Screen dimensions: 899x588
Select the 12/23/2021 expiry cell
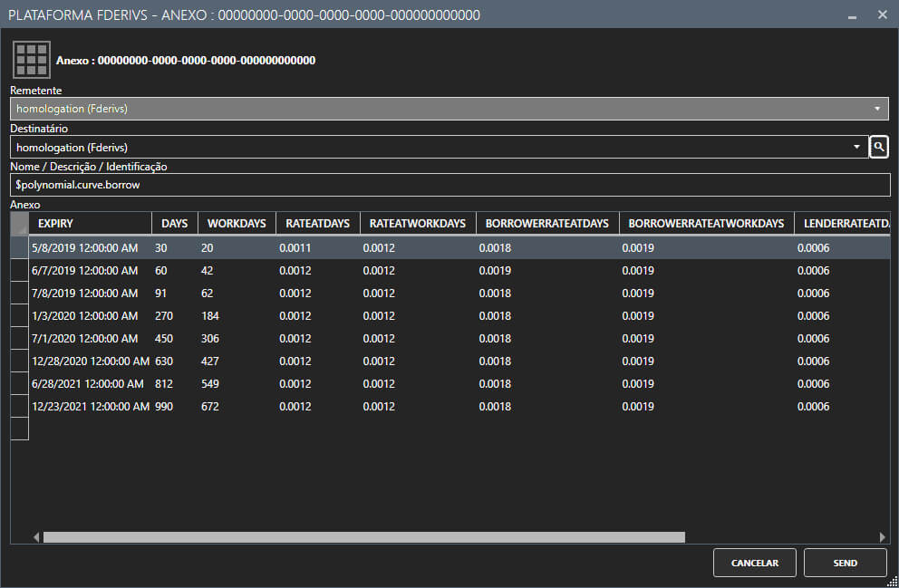(90, 407)
